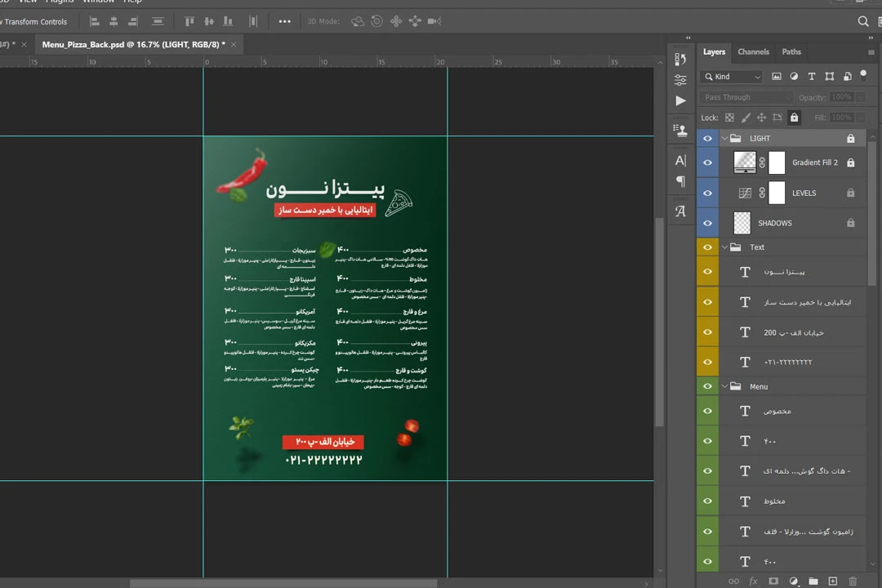The width and height of the screenshot is (882, 588).
Task: Collapse the Menu group chevron
Action: click(x=724, y=386)
